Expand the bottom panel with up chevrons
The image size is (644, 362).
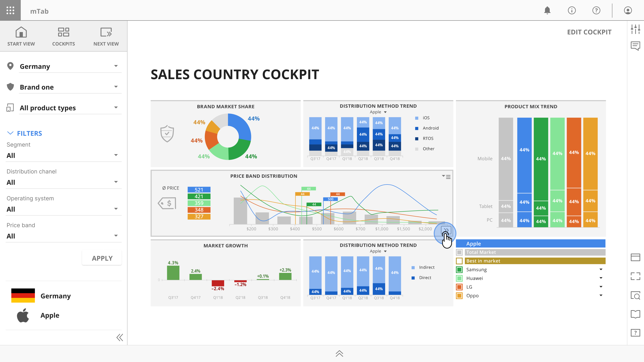(339, 354)
